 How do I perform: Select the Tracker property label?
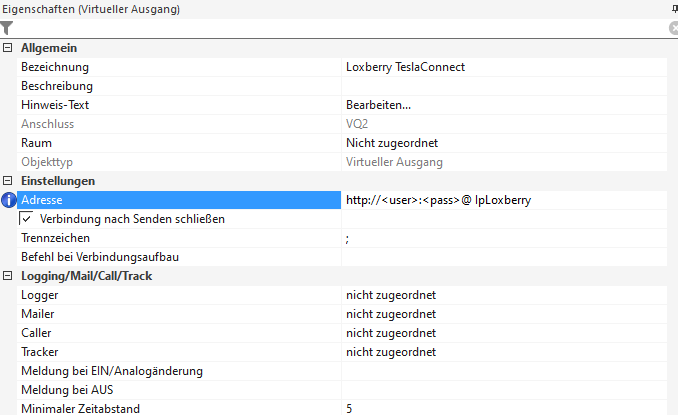pos(39,352)
